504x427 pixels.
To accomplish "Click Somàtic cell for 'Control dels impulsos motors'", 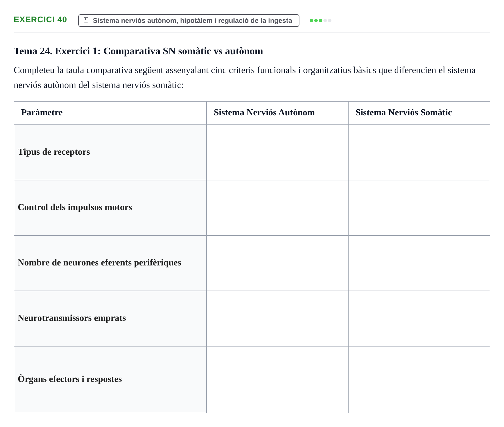I will [419, 208].
